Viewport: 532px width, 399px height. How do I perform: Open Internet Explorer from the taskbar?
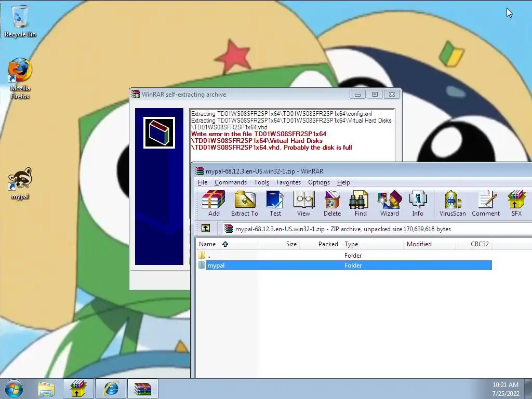point(111,389)
